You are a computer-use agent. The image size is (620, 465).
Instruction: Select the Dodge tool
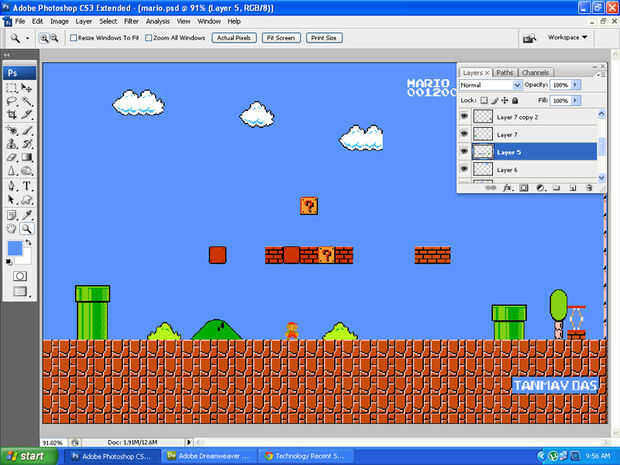(x=27, y=171)
